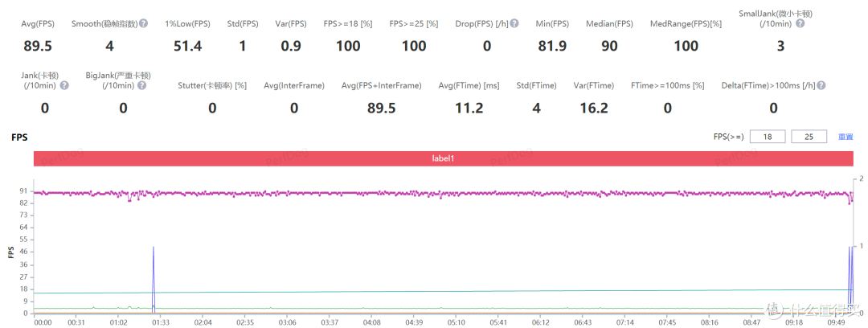Click the 1%Low(FPS) value 51.4

click(187, 46)
